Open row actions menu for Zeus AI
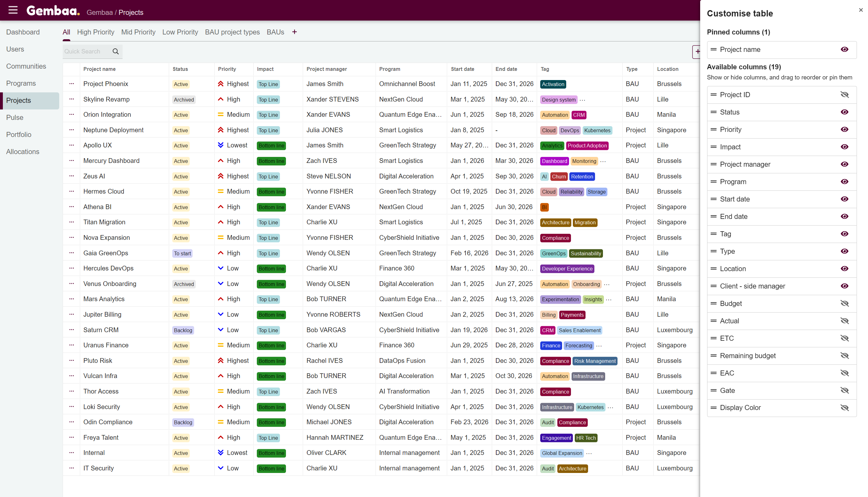The width and height of the screenshot is (868, 497). click(x=71, y=176)
